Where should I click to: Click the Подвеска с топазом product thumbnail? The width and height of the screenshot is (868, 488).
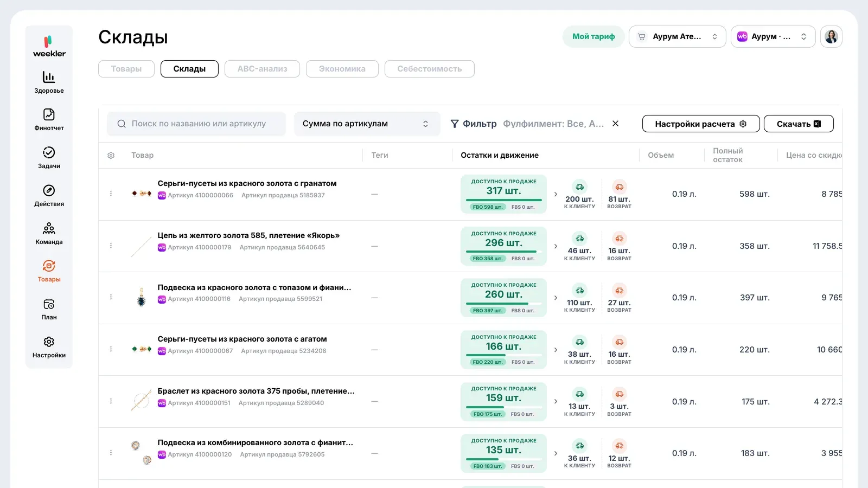(141, 298)
